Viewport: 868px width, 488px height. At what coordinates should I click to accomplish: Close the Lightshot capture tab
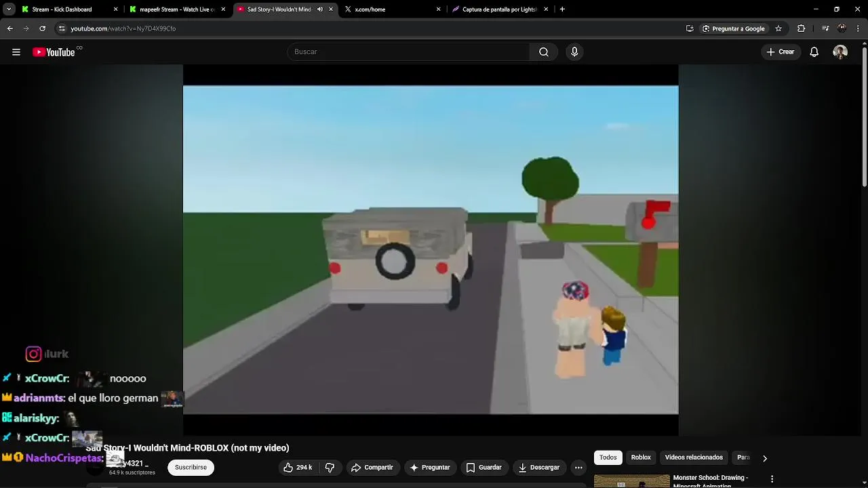pyautogui.click(x=546, y=9)
